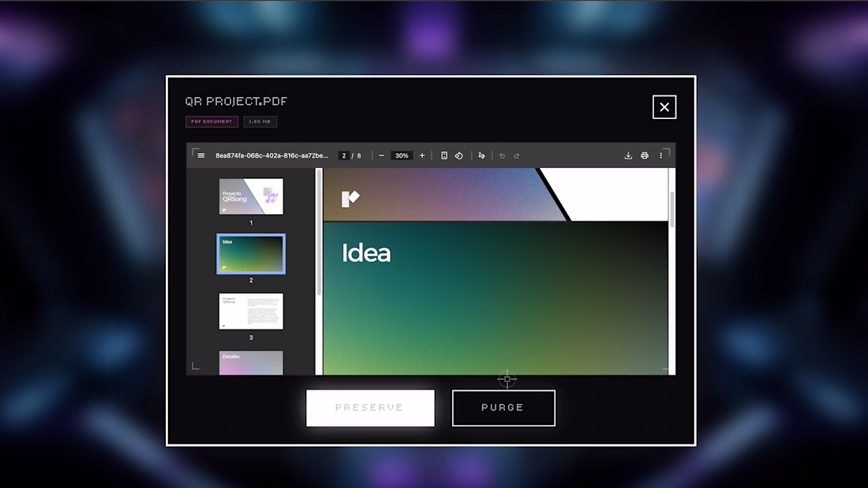The image size is (868, 488).
Task: Click the zoom in plus icon
Action: (422, 155)
